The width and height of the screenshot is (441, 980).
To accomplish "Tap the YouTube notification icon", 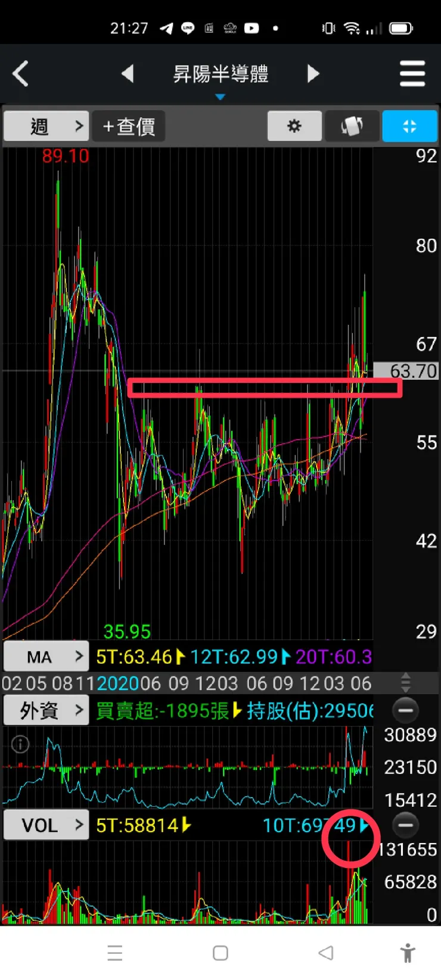I will 251,28.
